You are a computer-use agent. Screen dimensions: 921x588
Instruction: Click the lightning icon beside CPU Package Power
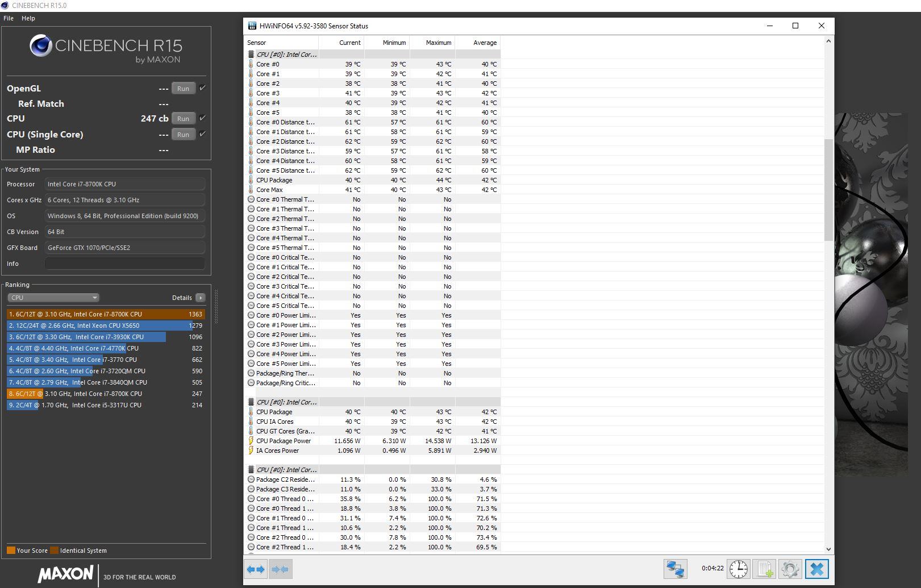pyautogui.click(x=251, y=441)
